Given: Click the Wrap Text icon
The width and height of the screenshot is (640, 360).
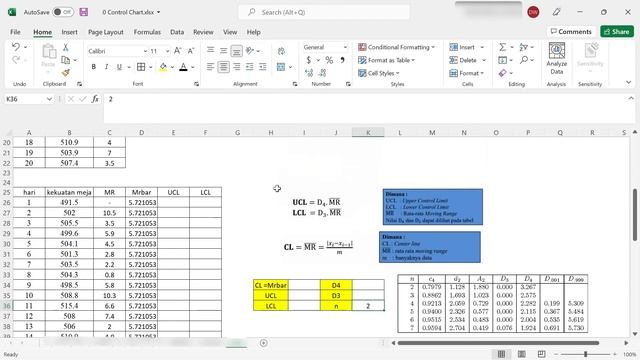Looking at the screenshot, I should pyautogui.click(x=281, y=51).
